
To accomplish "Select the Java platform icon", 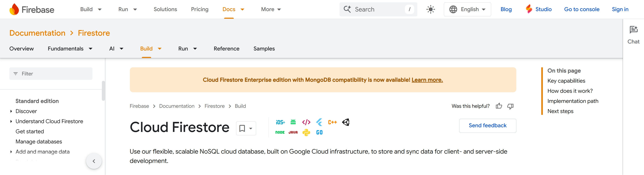I will pyautogui.click(x=293, y=132).
